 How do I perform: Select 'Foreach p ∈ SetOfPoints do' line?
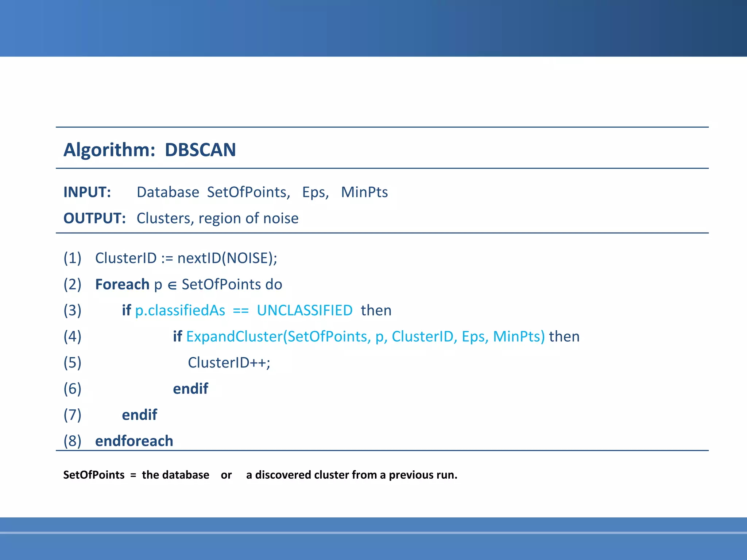click(x=189, y=284)
